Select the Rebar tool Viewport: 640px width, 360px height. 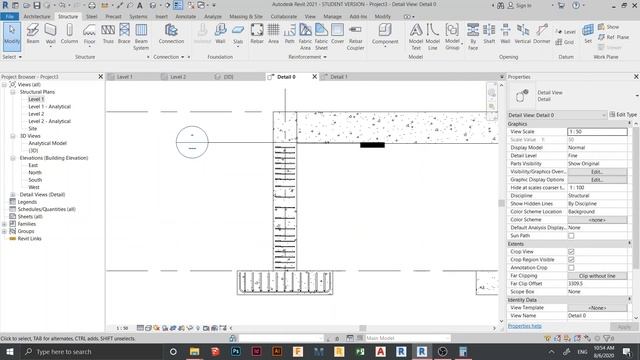[257, 33]
